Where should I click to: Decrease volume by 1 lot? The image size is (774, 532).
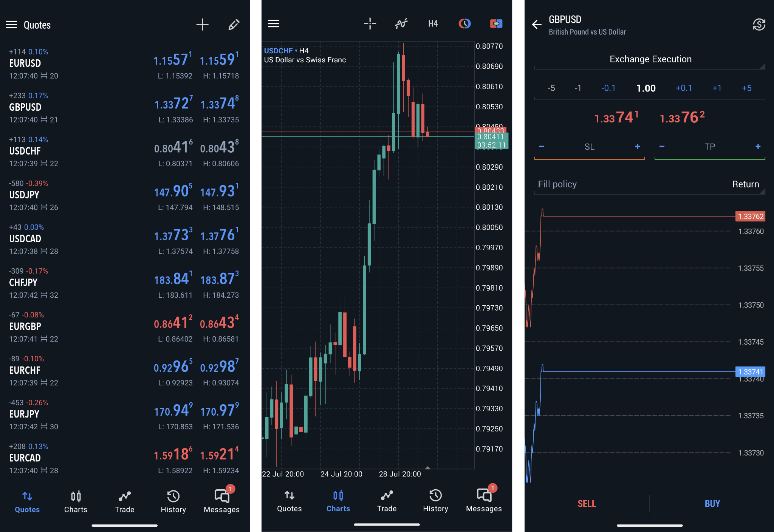pos(578,88)
